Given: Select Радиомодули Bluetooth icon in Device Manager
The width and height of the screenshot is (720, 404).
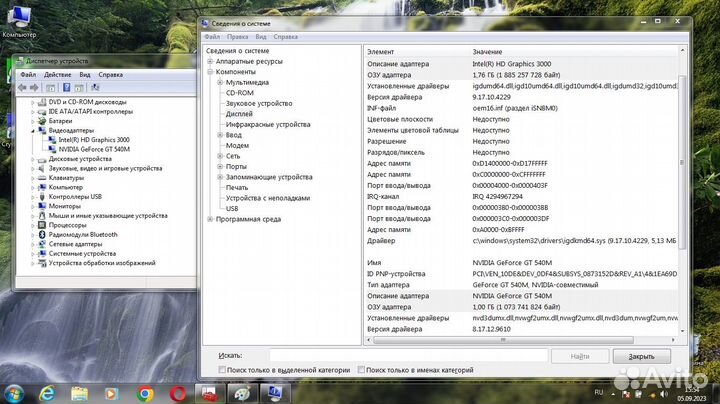Looking at the screenshot, I should (x=42, y=235).
